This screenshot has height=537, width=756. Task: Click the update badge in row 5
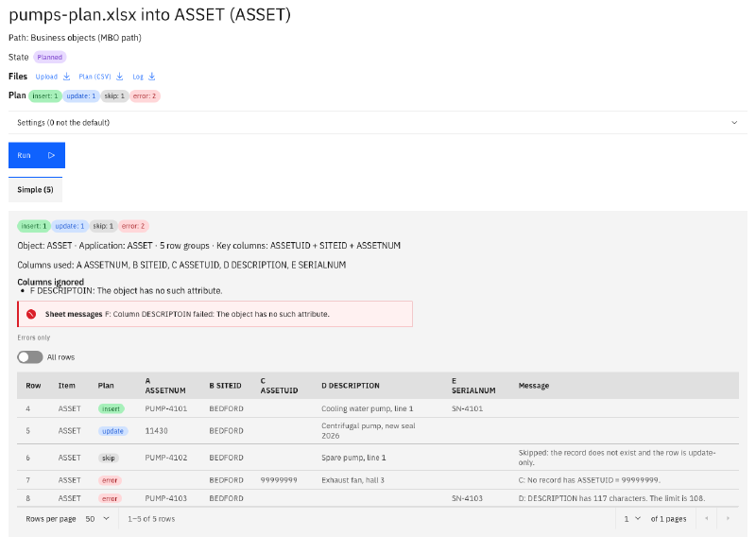pyautogui.click(x=112, y=431)
